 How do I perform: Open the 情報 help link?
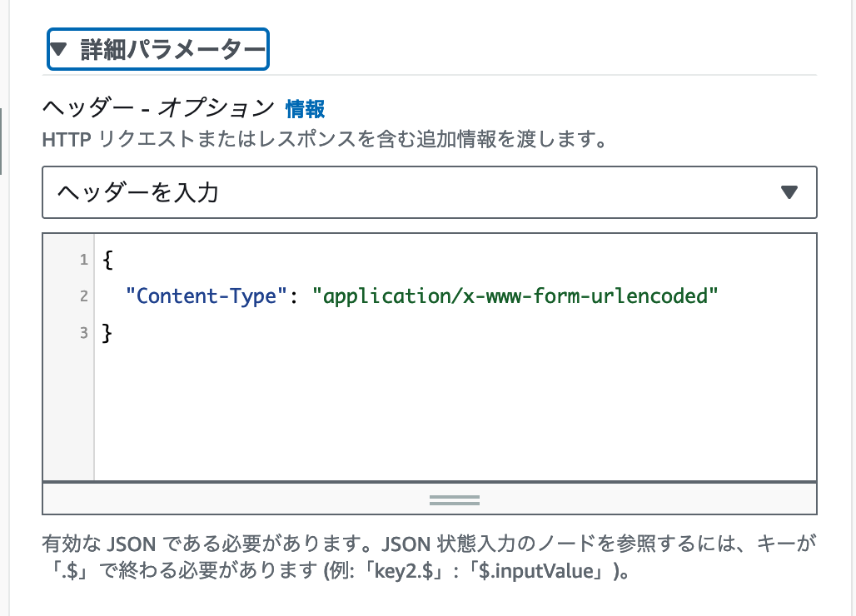click(x=305, y=108)
